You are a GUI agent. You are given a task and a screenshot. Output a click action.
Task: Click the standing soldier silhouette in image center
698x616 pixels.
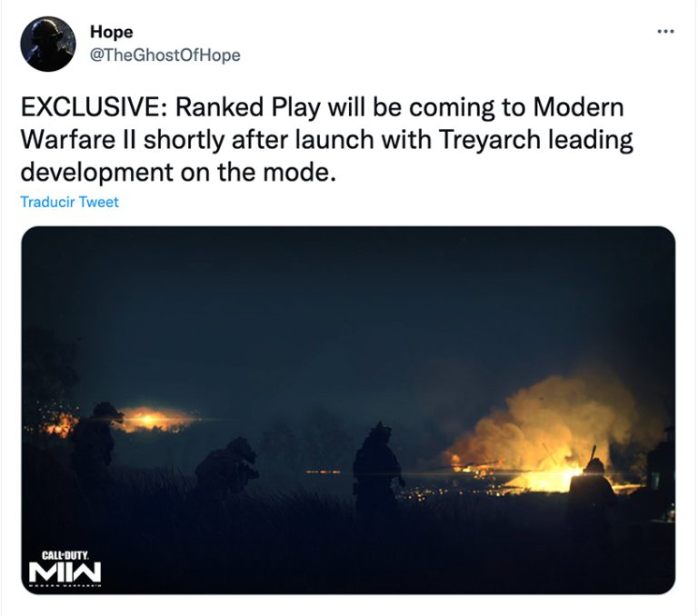[376, 467]
